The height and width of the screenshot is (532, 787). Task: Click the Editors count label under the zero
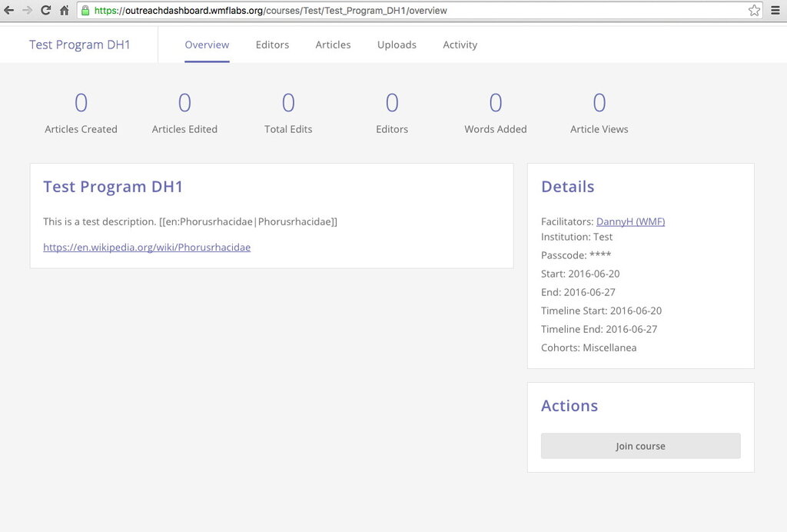(392, 129)
